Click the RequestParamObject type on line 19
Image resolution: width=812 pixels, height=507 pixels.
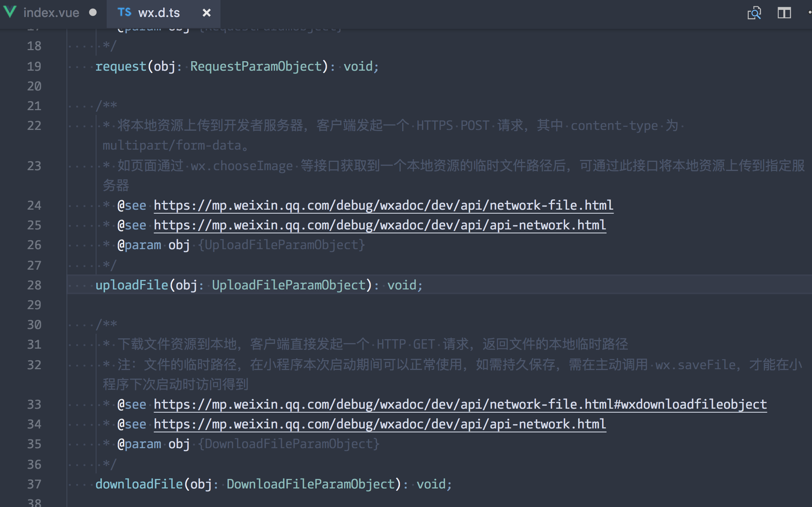(256, 66)
